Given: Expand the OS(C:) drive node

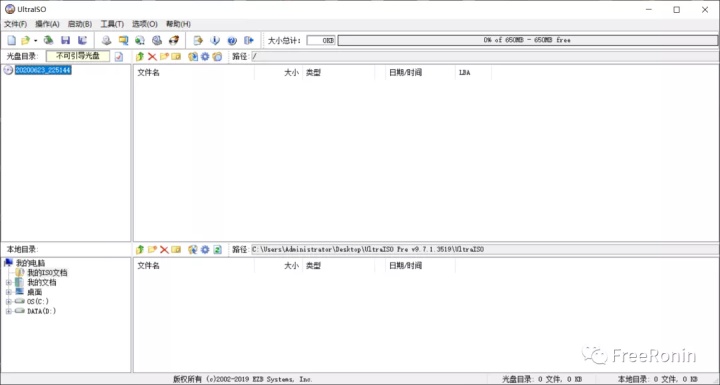Looking at the screenshot, I should (8, 302).
